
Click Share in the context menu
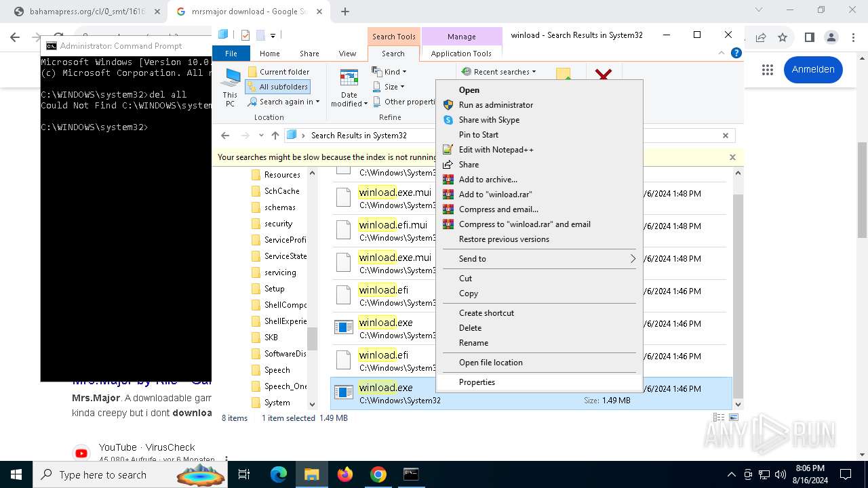point(469,165)
